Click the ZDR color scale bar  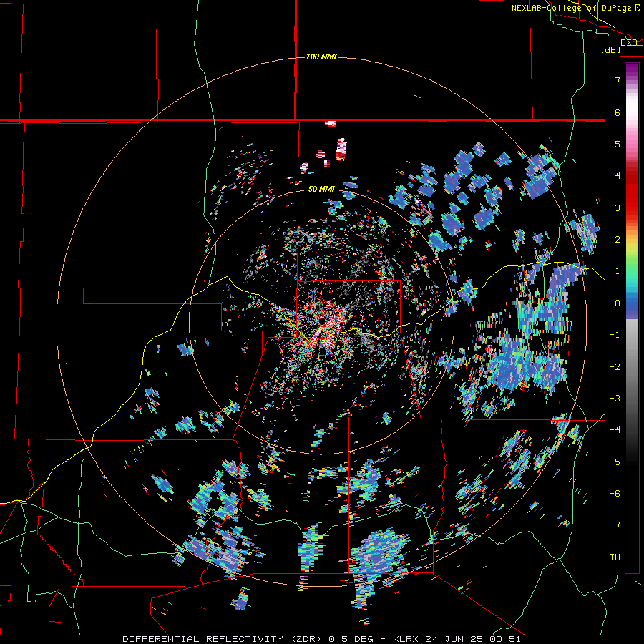coord(632,318)
